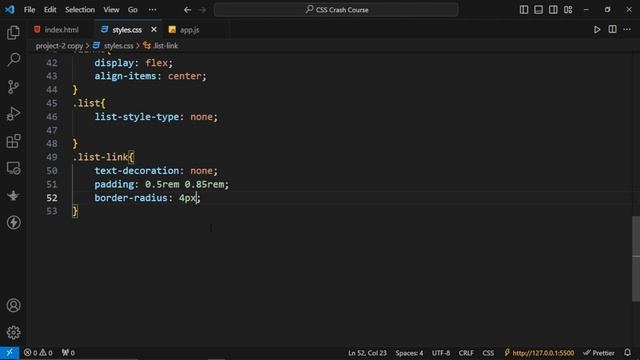Click list-style-type property on line 46
Screen dimensions: 640x360
point(137,117)
